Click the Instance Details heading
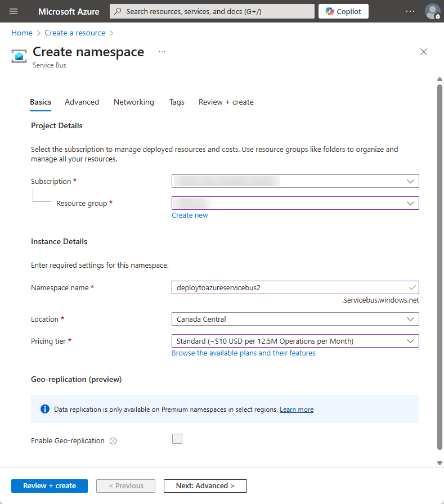 pos(59,241)
